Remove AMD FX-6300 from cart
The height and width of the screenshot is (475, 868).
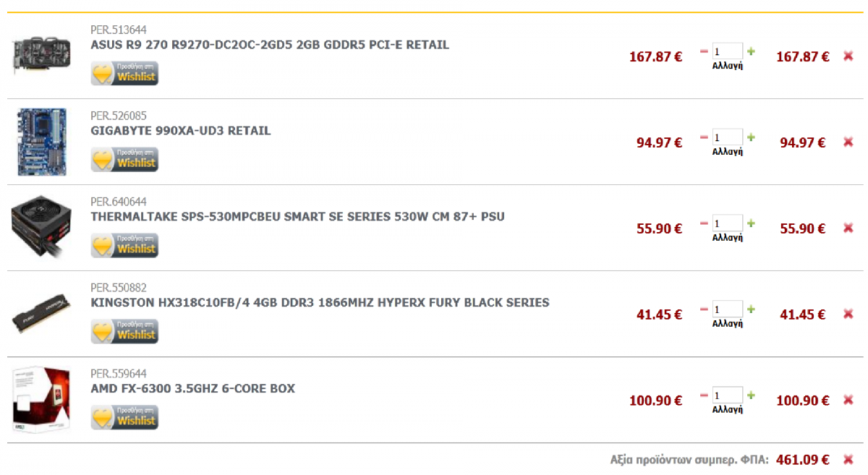tap(848, 401)
